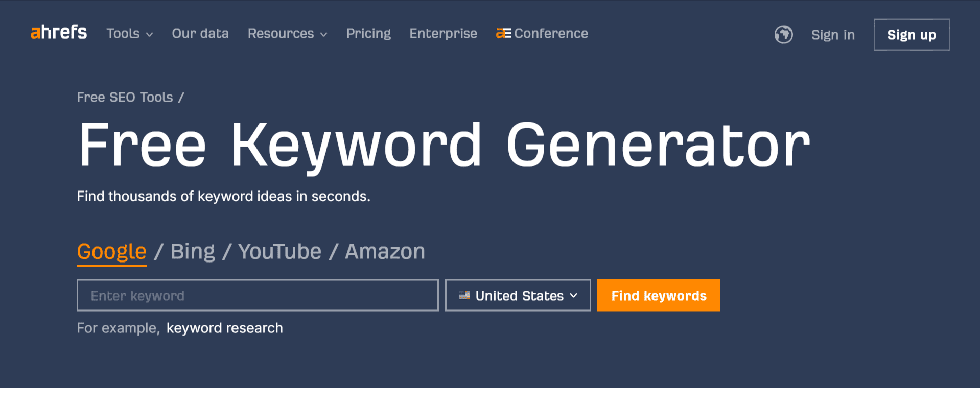Open the Pricing page
Screen dimensions: 980x405
pos(368,33)
